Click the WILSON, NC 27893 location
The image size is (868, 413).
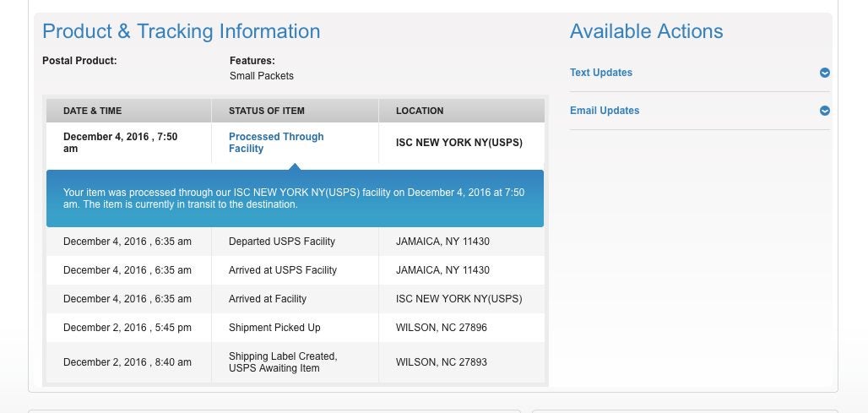click(x=442, y=362)
